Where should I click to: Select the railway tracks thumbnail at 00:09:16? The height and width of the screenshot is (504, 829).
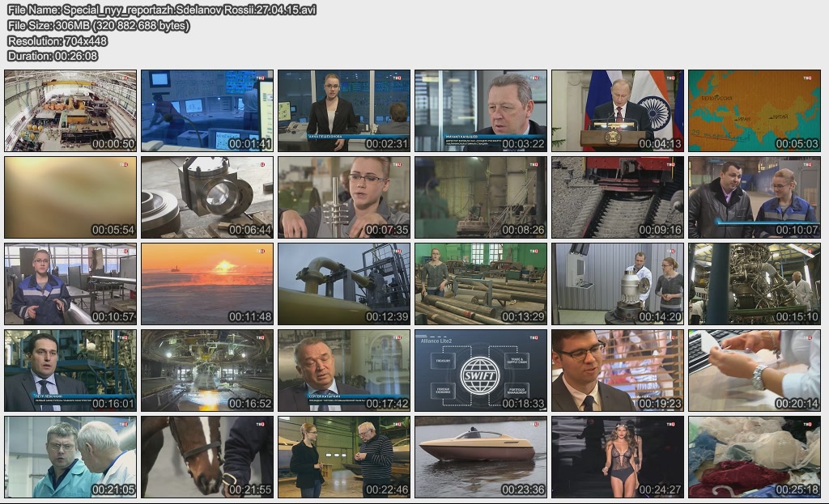point(618,197)
